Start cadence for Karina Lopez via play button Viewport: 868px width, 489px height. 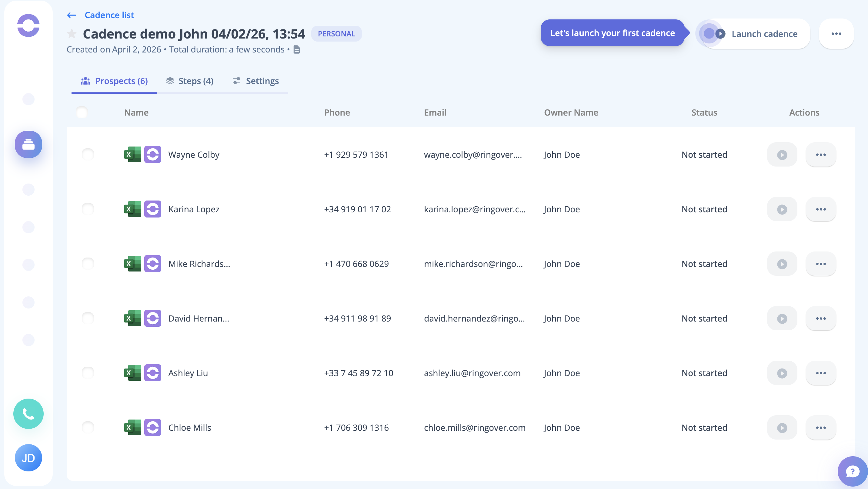click(782, 209)
